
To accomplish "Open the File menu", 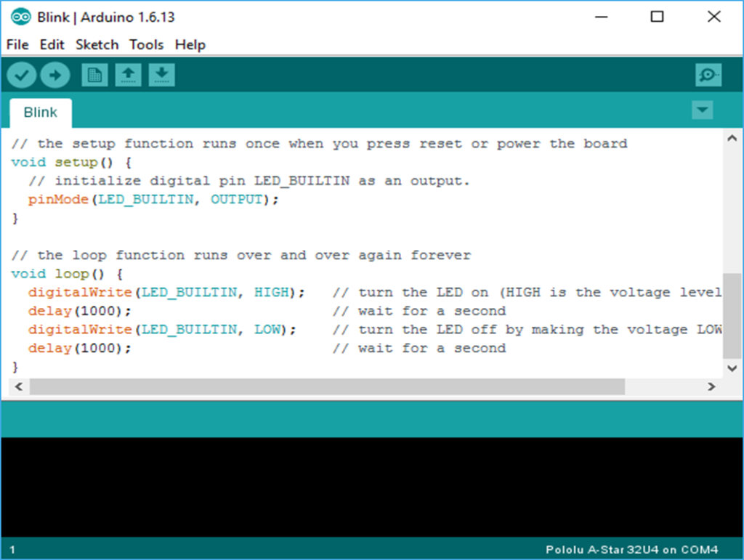I will click(17, 44).
